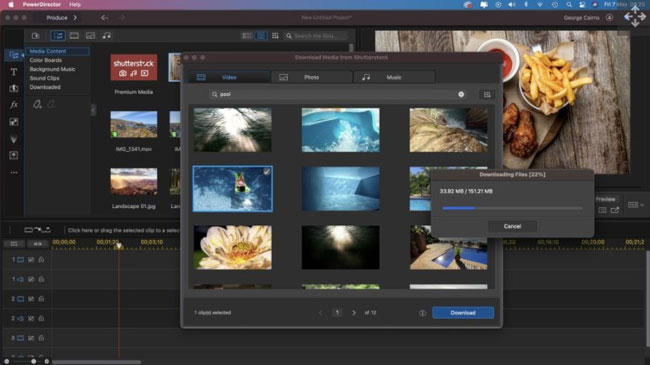
Task: Clear the 'pool' search text
Action: (461, 95)
